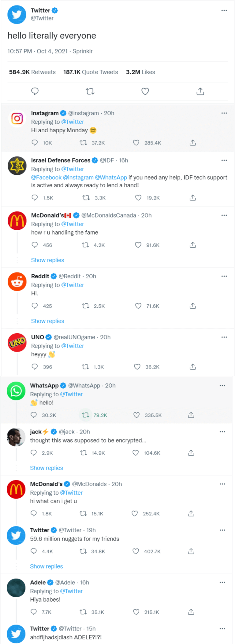Like the main Twitter tweet
The image size is (235, 644).
click(x=145, y=91)
